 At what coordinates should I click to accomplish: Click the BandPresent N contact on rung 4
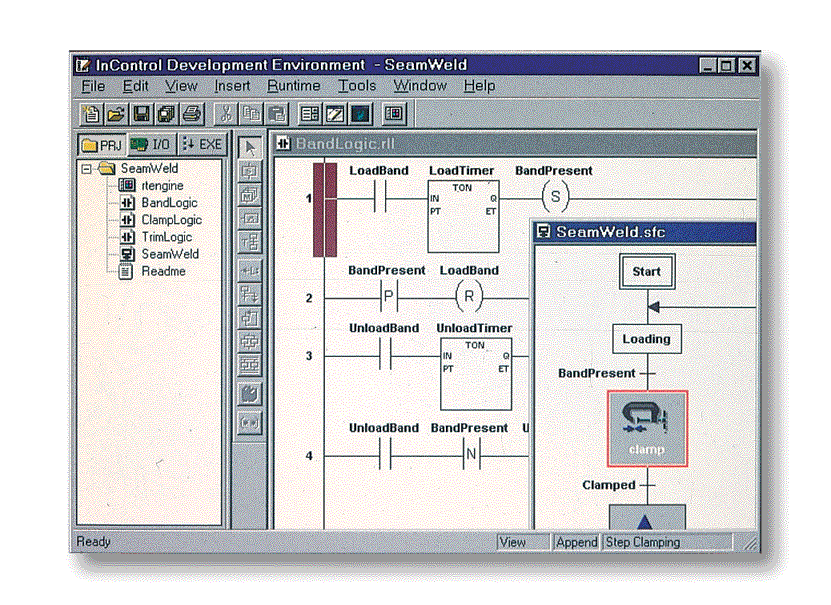coord(471,455)
